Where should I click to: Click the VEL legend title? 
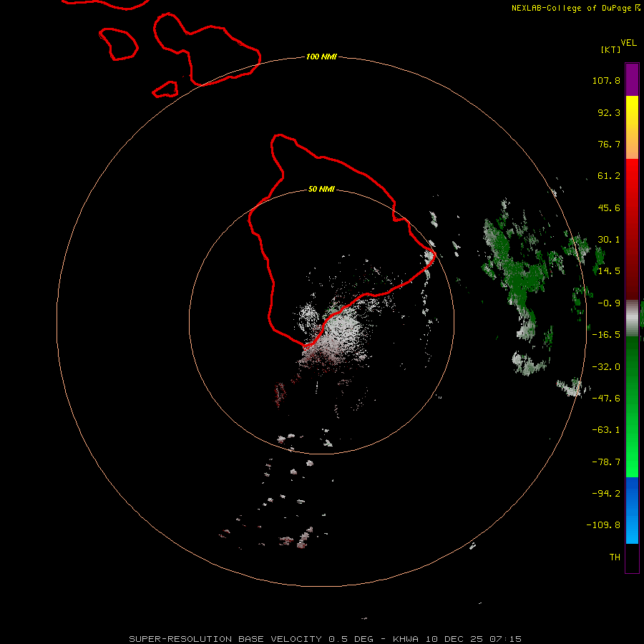click(628, 43)
